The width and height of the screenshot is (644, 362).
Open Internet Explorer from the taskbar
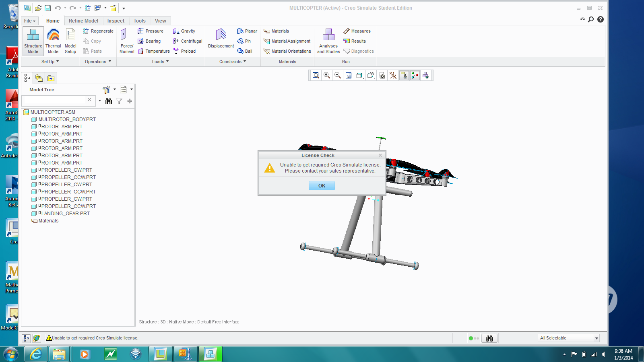(36, 354)
